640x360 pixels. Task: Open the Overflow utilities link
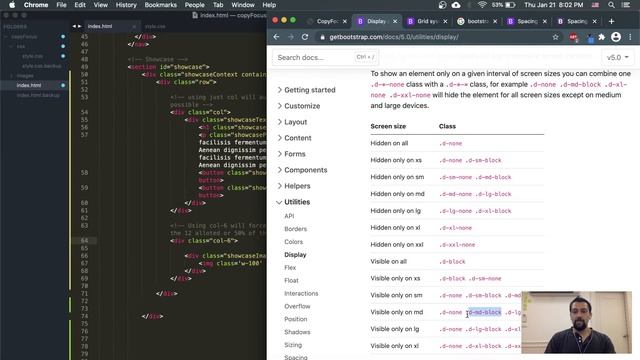(297, 306)
